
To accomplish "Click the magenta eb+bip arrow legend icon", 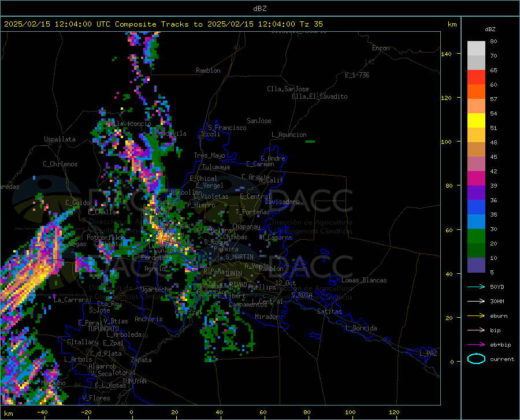I will pyautogui.click(x=476, y=345).
